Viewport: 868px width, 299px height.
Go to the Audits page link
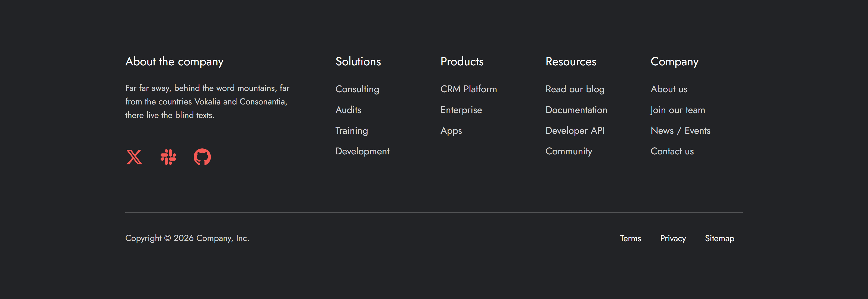point(348,110)
